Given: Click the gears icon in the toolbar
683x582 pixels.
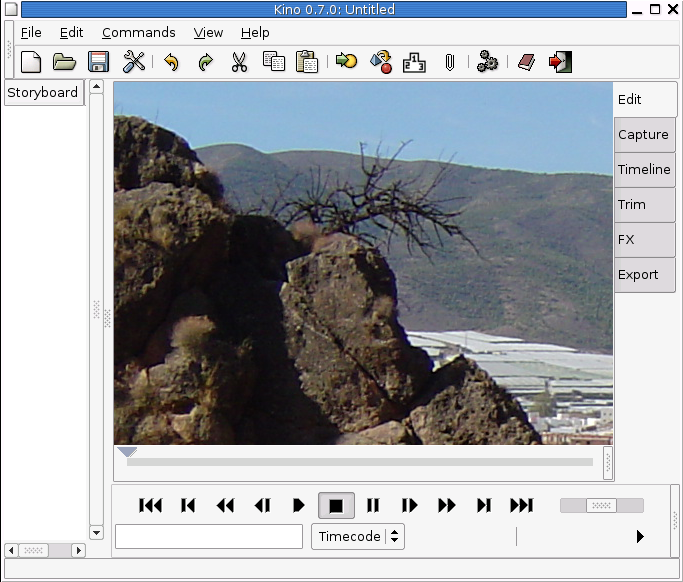Looking at the screenshot, I should 487,61.
